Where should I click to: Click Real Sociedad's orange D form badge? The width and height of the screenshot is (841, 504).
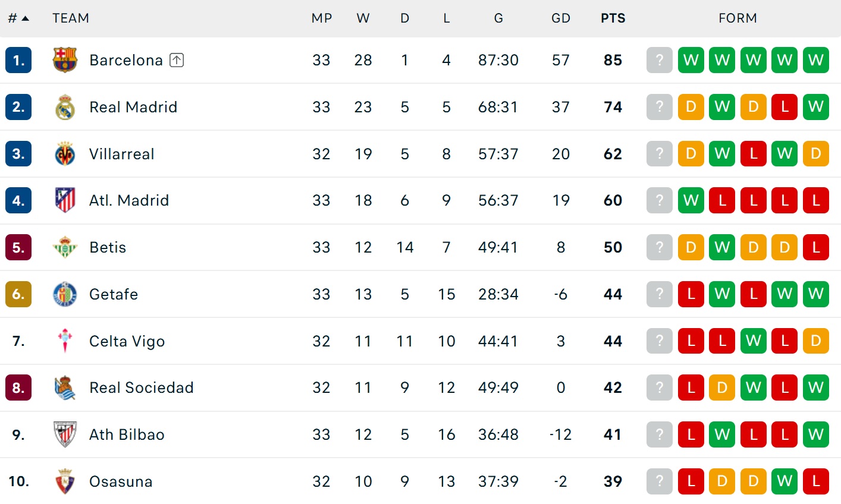(x=722, y=388)
